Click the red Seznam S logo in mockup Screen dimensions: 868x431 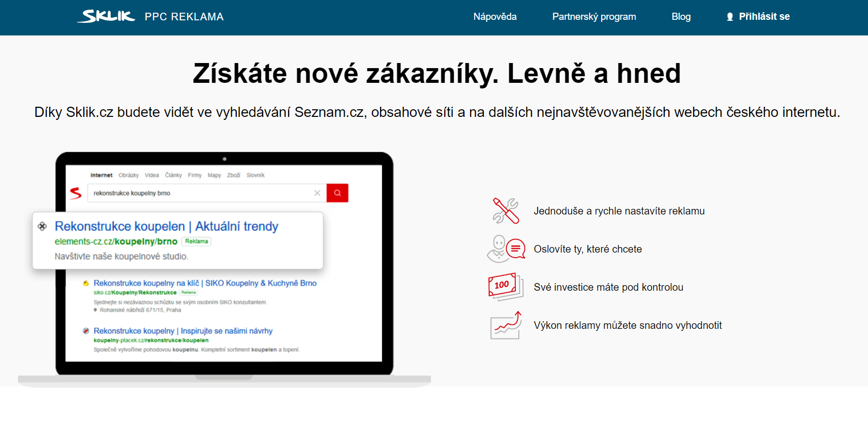76,193
